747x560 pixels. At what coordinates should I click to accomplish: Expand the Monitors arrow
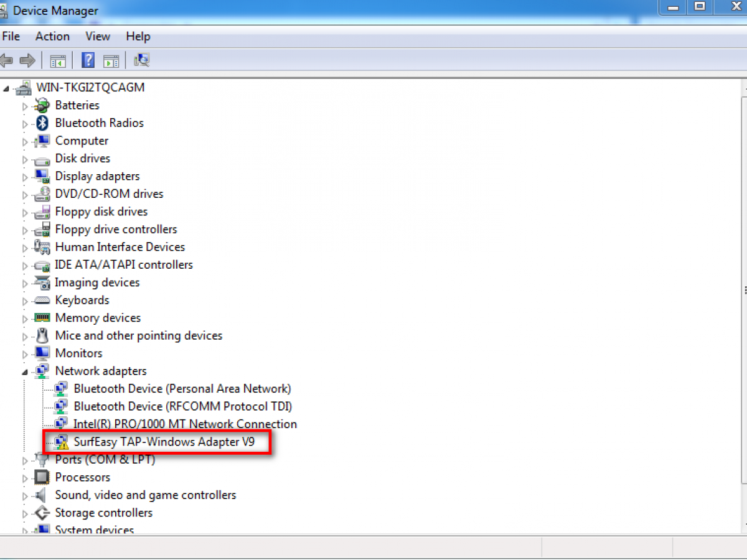(26, 354)
